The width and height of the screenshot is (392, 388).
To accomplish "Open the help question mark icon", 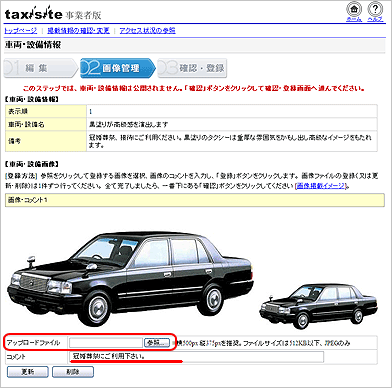I will tap(375, 9).
